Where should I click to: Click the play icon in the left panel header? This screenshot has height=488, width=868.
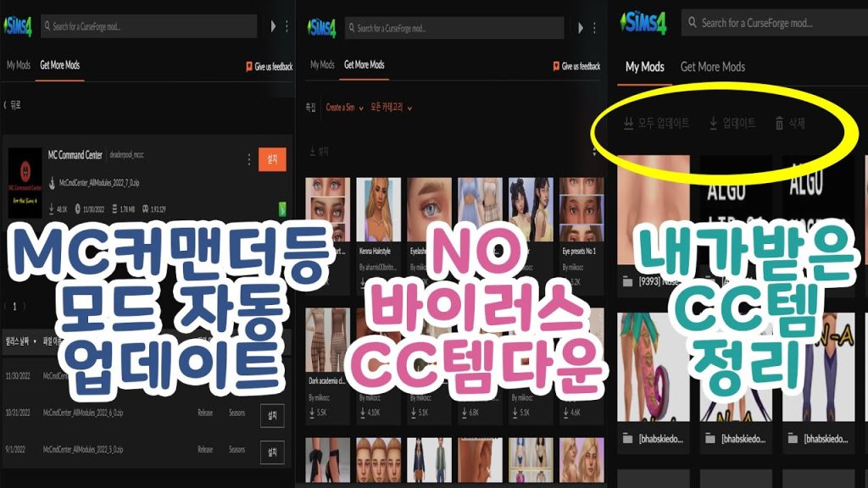274,26
